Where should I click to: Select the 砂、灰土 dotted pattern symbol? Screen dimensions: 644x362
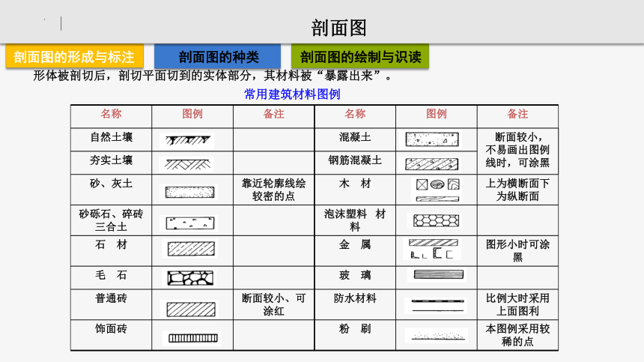[189, 192]
